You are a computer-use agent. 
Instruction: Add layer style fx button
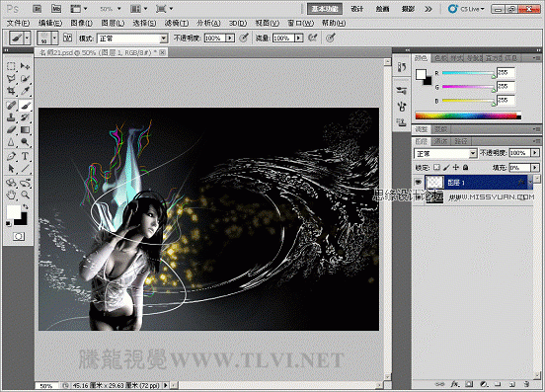455,384
